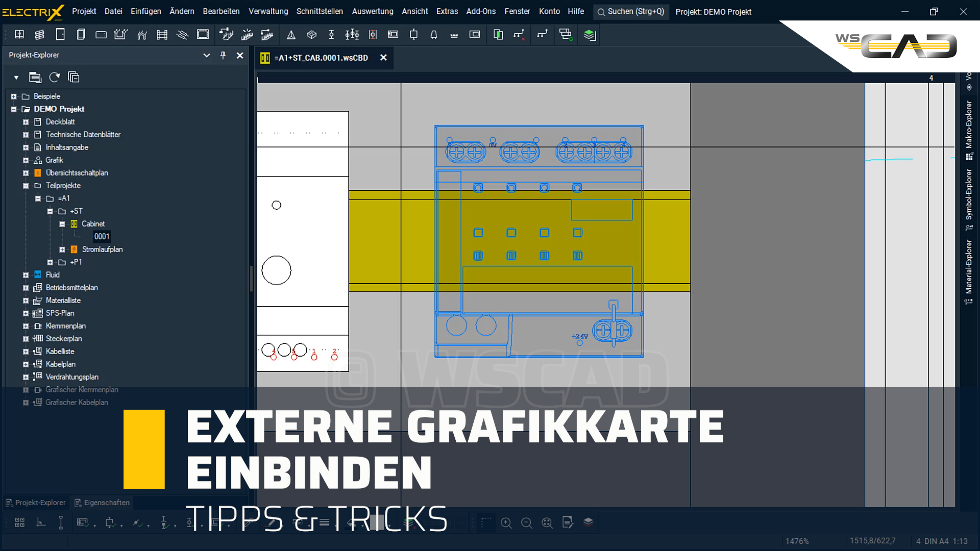Collapse the Cabinet node under +ST
This screenshot has width=980, height=551.
62,223
